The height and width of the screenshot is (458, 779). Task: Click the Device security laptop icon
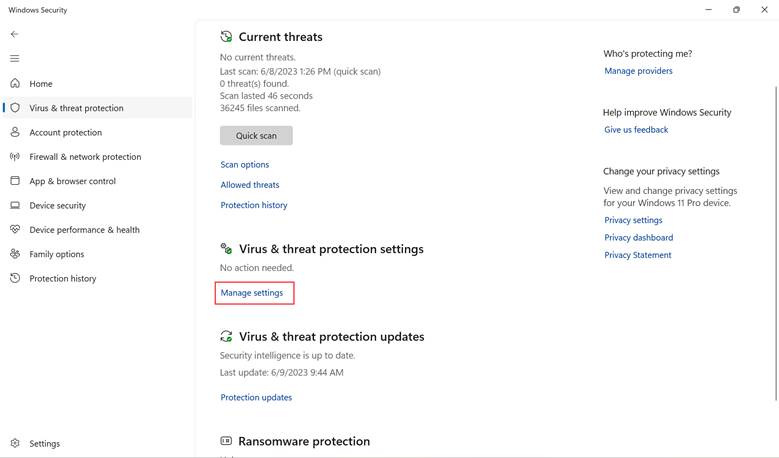[x=15, y=205]
